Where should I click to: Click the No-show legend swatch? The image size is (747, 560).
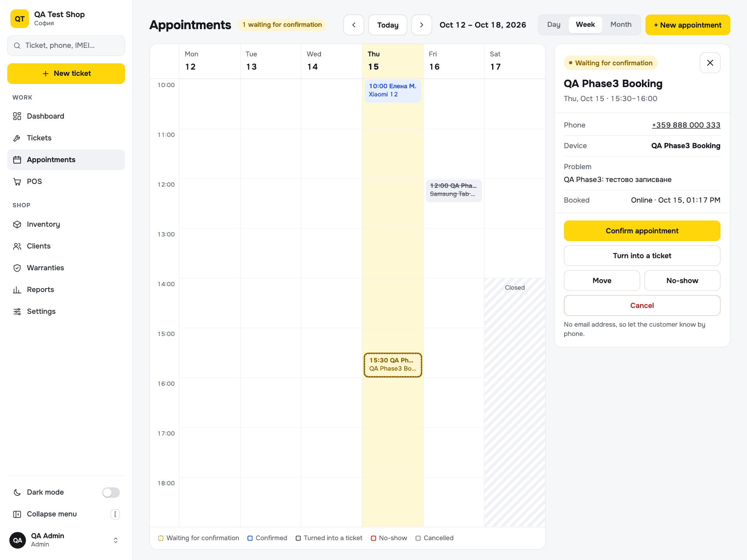[x=373, y=538]
